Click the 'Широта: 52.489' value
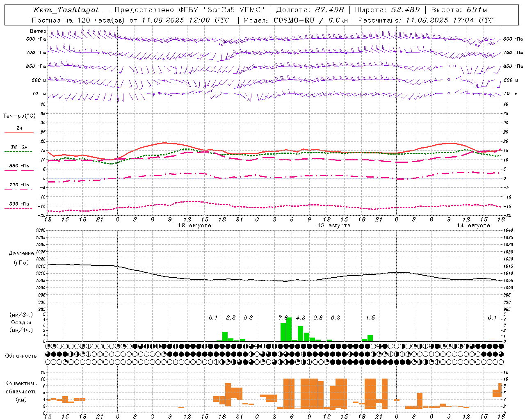 (387, 10)
